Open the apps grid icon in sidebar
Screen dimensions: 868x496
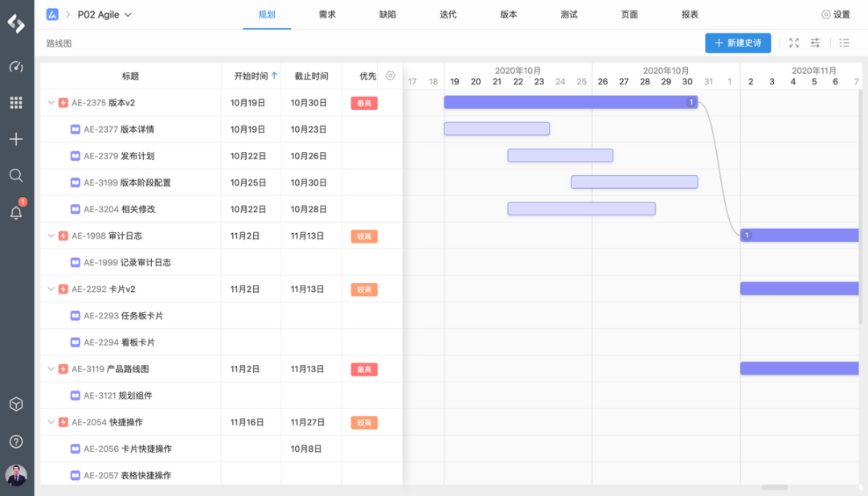coord(16,102)
